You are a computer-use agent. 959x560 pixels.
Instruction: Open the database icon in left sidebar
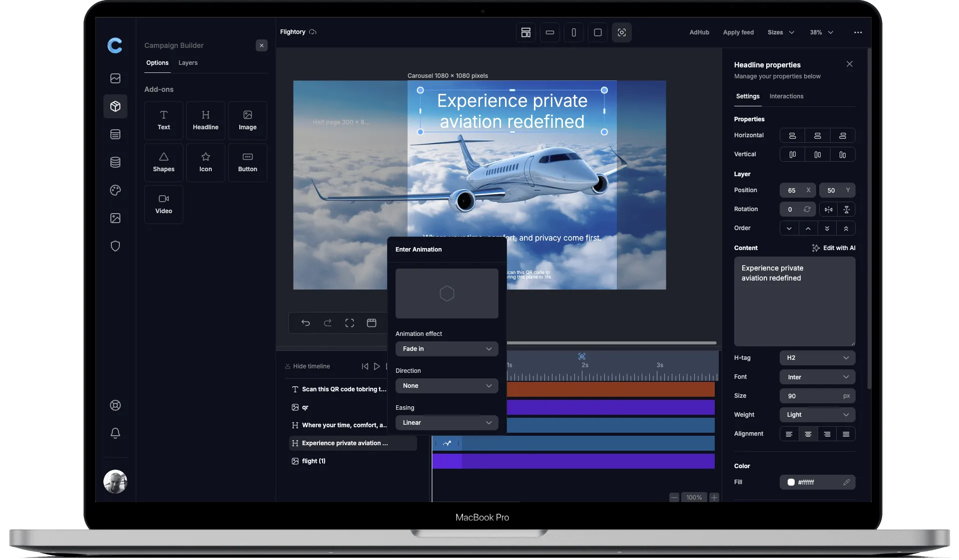(115, 162)
